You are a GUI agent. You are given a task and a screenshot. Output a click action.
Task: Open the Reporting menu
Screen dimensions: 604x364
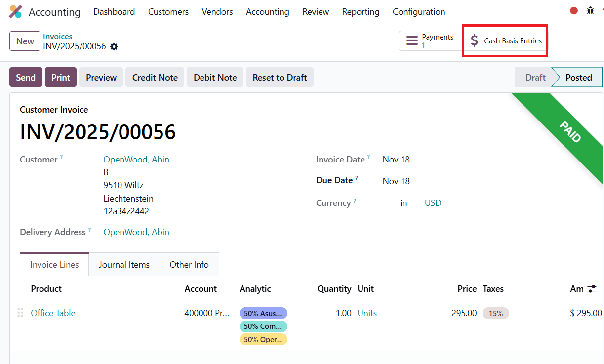[x=361, y=11]
